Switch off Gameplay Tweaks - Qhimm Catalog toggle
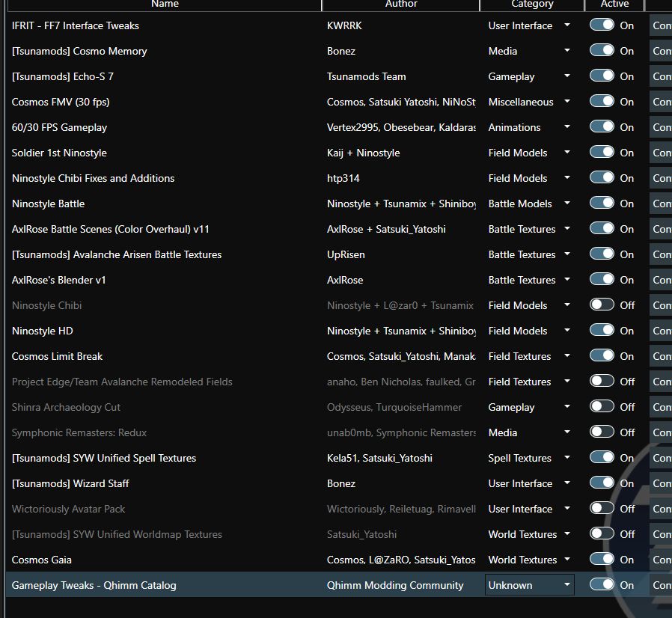Screen dimensions: 672x618 click(x=602, y=584)
